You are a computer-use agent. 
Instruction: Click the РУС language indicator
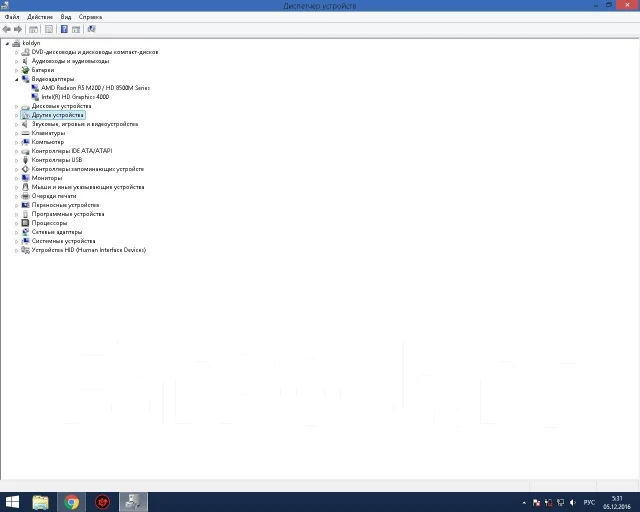coord(589,503)
